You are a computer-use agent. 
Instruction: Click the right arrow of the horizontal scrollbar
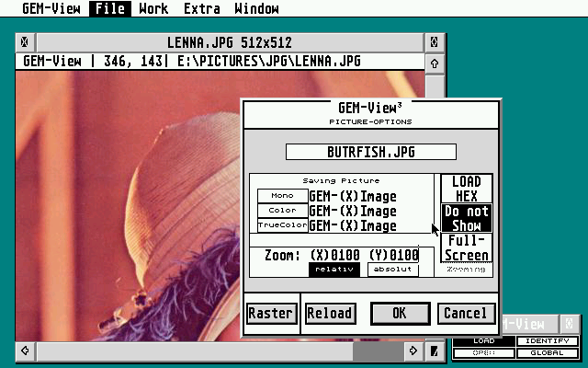413,351
